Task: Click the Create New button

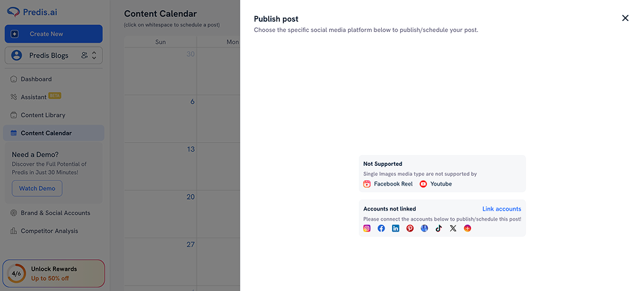Action: point(53,34)
